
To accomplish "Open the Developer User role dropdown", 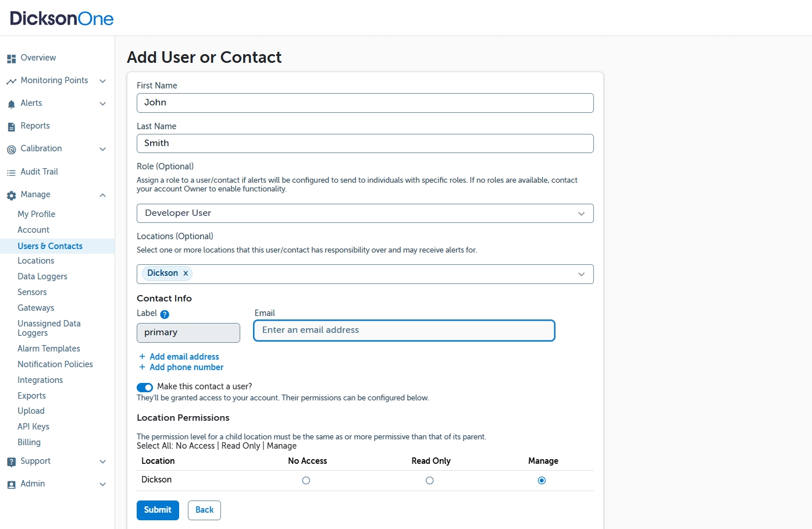I will [365, 214].
